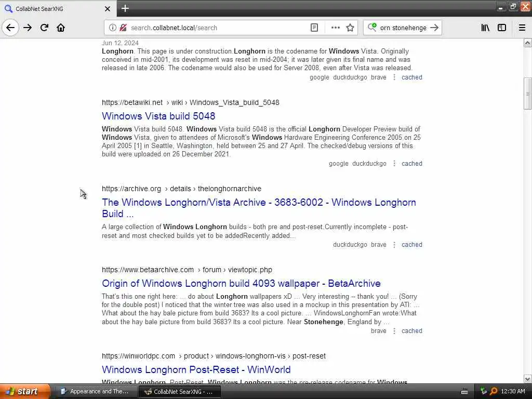Minimize the browser window
532x399 pixels.
coord(501,7)
